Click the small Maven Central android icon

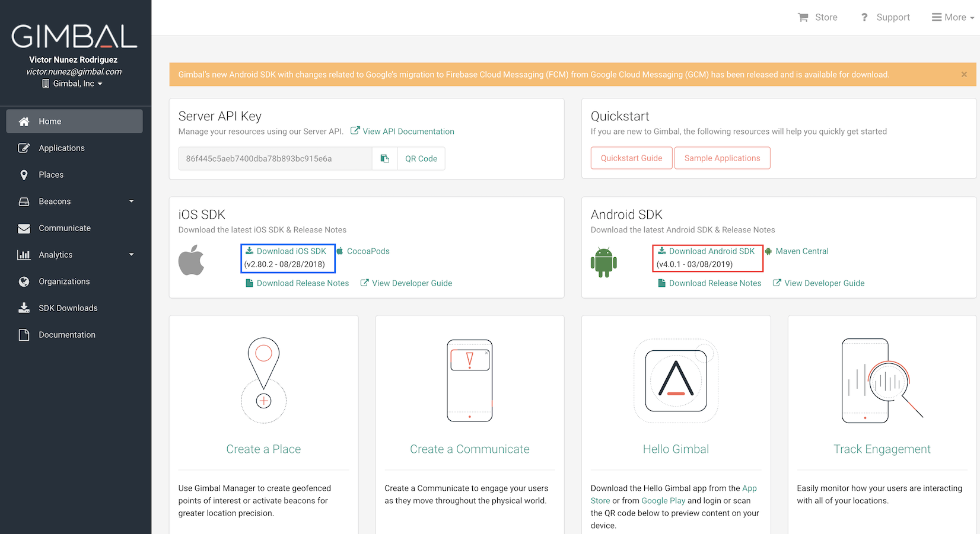point(768,251)
